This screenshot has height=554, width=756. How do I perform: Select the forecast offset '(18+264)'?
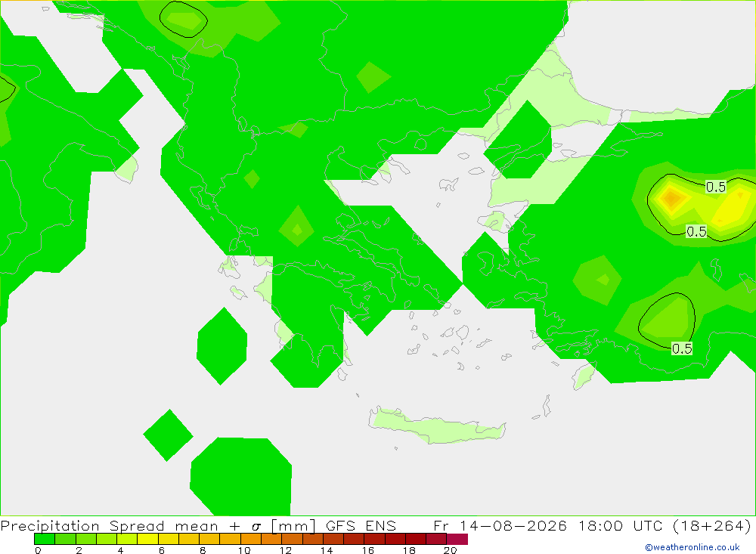point(712,525)
